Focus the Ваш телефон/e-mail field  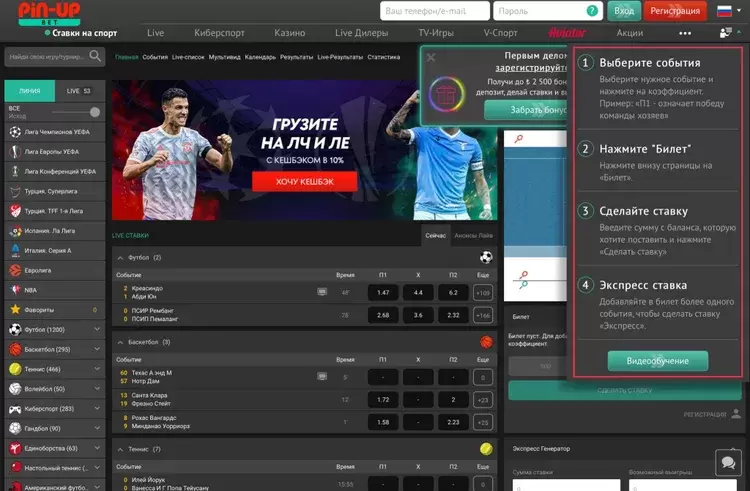[435, 11]
